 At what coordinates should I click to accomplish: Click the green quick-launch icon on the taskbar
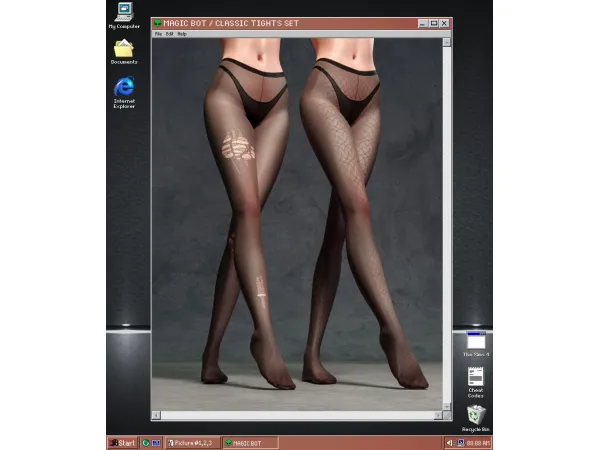point(146,443)
